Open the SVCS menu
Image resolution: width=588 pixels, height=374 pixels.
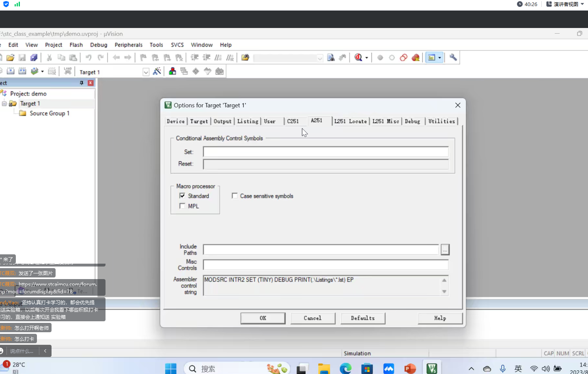tap(177, 45)
